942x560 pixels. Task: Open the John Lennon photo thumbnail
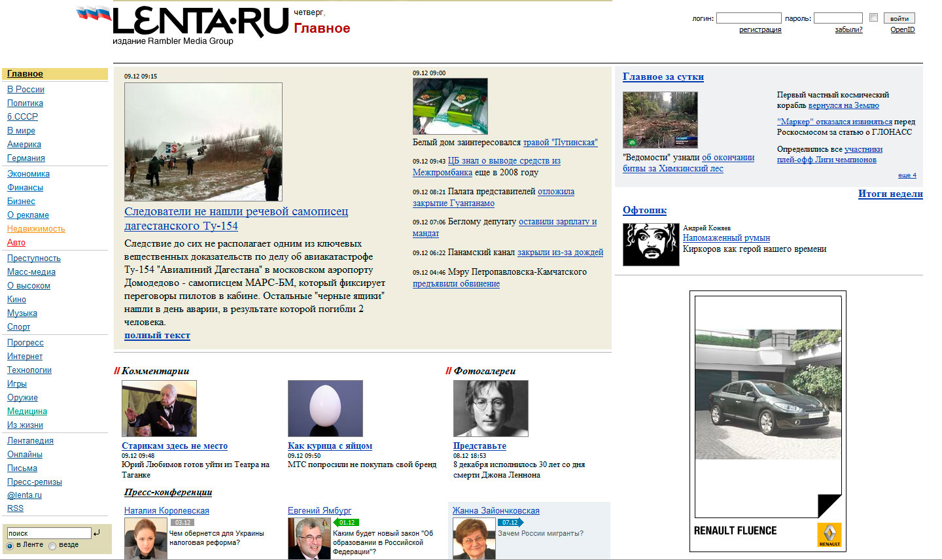[491, 408]
